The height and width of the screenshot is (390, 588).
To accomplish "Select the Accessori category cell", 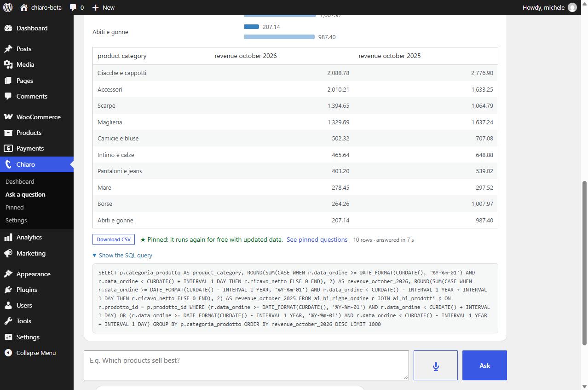I will 110,89.
